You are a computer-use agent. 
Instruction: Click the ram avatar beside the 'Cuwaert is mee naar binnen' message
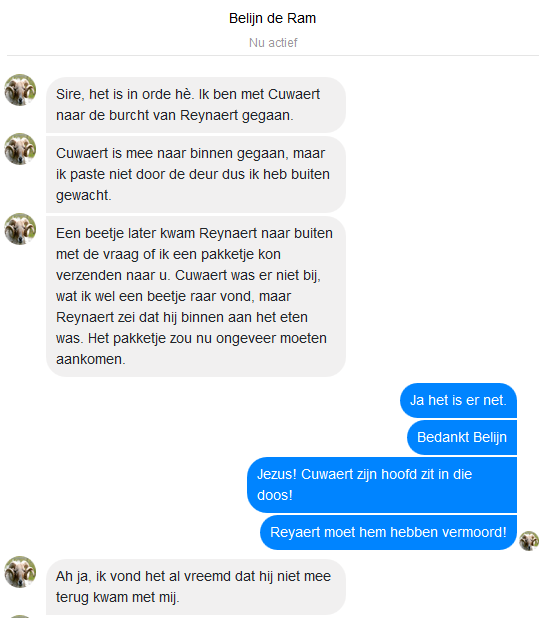(20, 149)
